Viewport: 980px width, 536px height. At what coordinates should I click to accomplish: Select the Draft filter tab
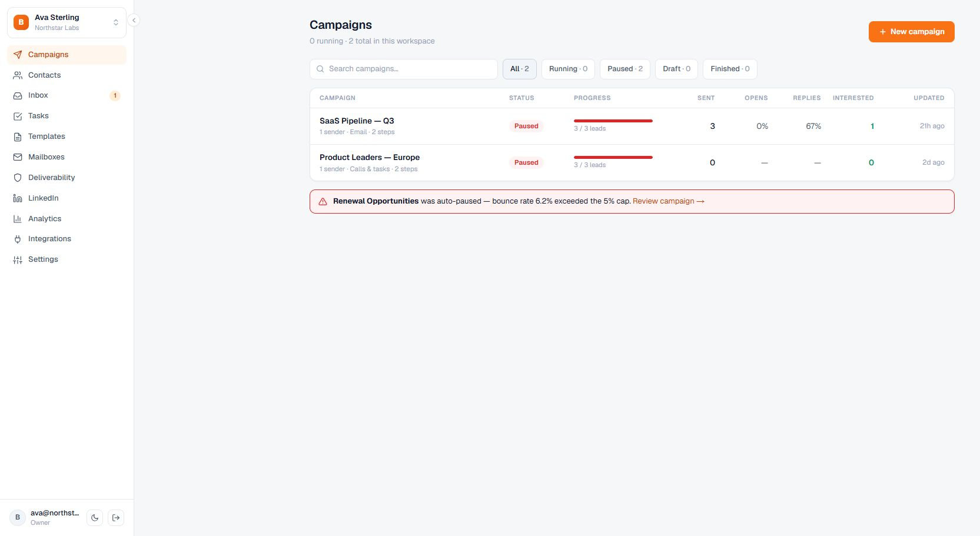coord(676,69)
